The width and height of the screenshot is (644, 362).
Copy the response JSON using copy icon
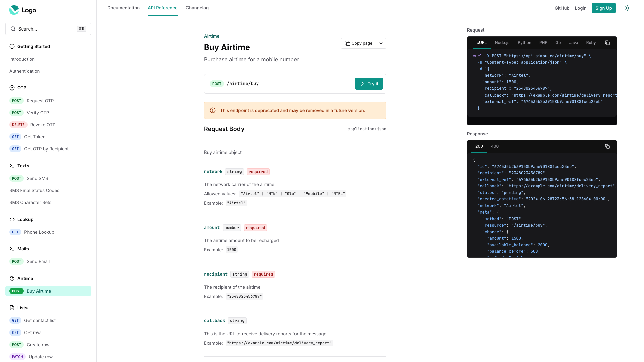tap(607, 146)
